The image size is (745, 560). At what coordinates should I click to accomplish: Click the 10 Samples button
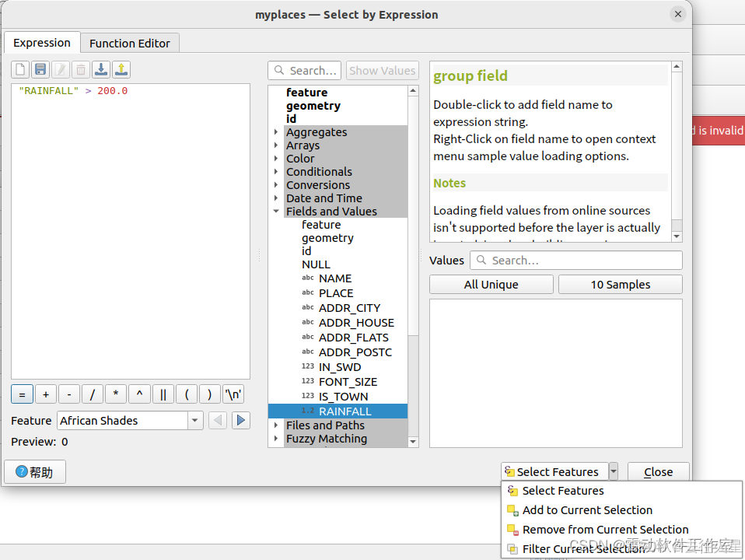click(x=621, y=285)
